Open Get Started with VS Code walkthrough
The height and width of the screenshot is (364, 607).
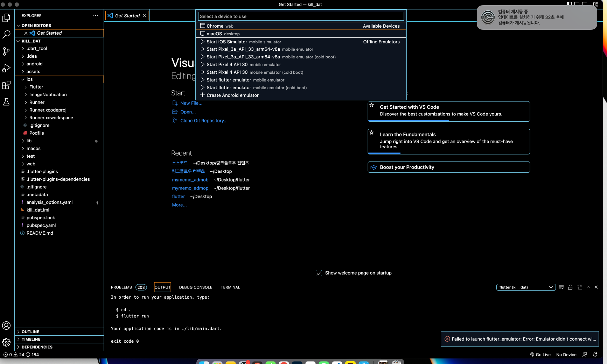click(449, 112)
